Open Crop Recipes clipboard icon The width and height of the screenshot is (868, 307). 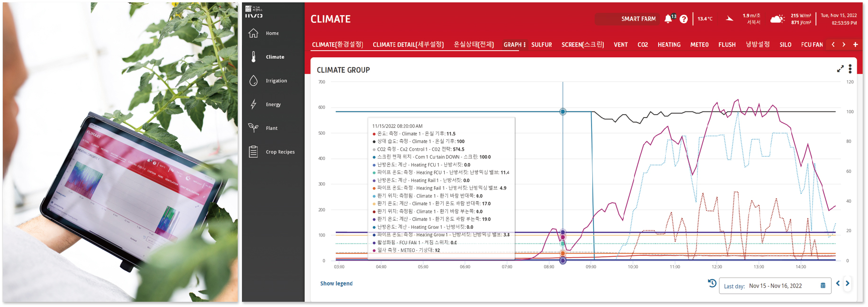click(253, 152)
